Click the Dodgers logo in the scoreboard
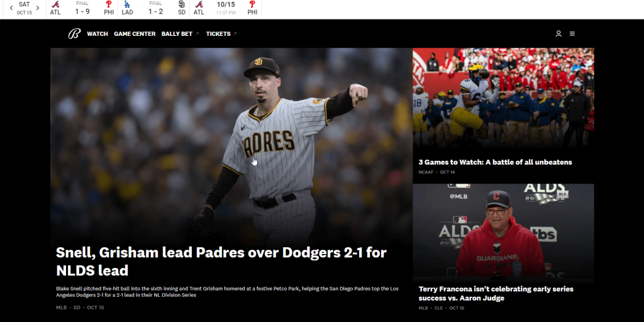Screen dimensions: 644x322 point(127,4)
